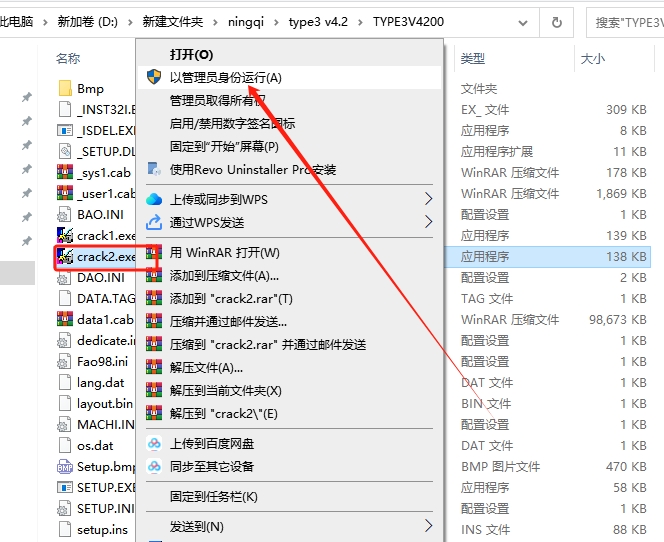
Task: Click the WinRAR icon beside 用 WinRAR 打开(W)
Action: coord(154,252)
